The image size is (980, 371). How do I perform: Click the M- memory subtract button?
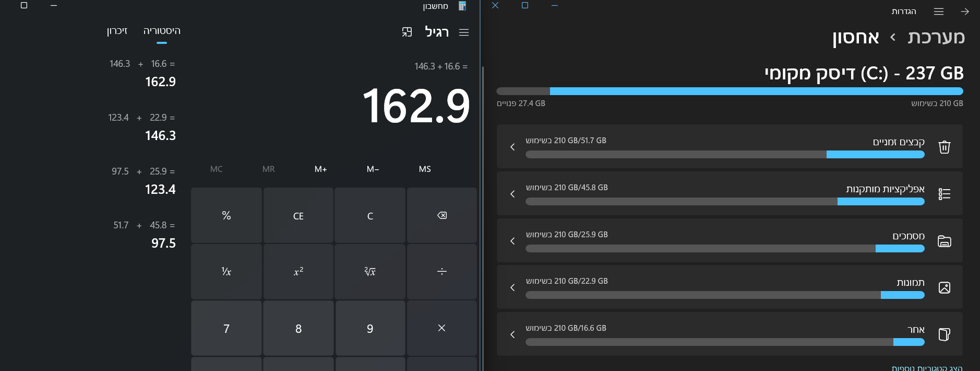(x=373, y=169)
